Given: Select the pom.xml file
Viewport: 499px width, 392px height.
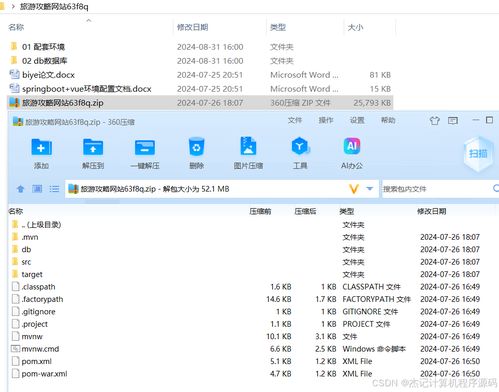Looking at the screenshot, I should click(37, 361).
